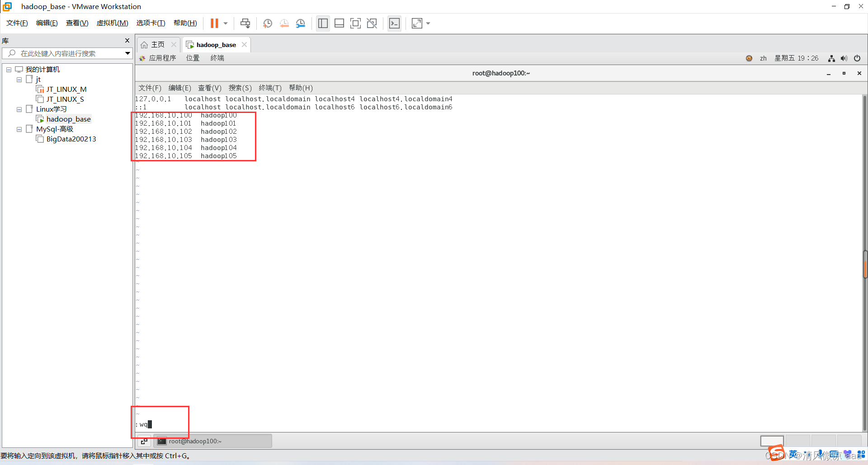The height and width of the screenshot is (465, 868).
Task: Open the console view icon
Action: pos(394,23)
